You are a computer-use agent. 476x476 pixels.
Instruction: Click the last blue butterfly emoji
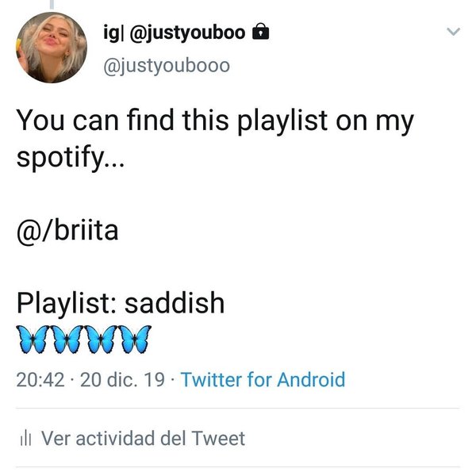click(x=135, y=340)
